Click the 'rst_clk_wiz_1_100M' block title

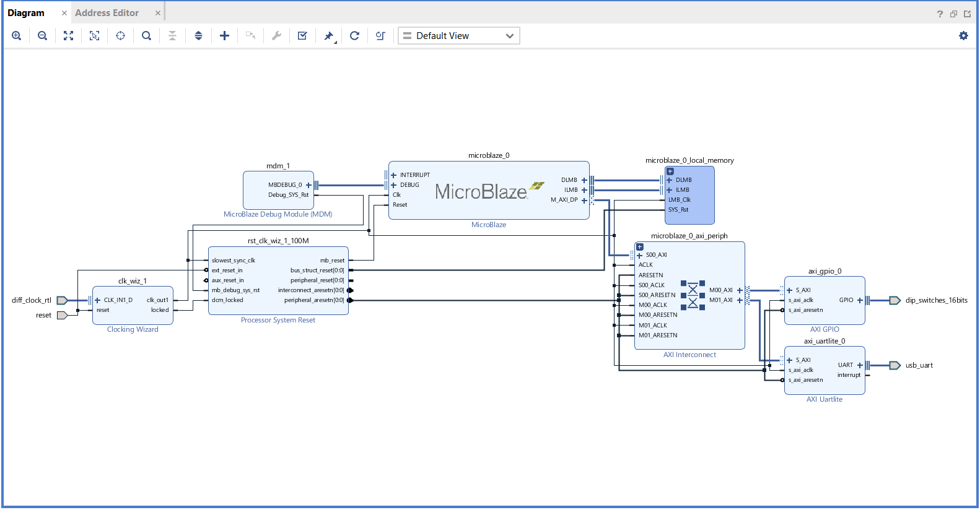pyautogui.click(x=278, y=241)
